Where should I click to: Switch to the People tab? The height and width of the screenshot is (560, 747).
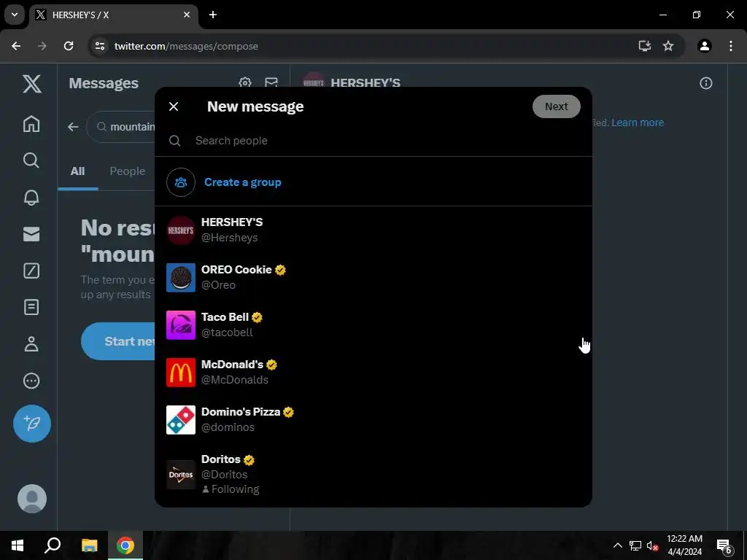pyautogui.click(x=127, y=171)
